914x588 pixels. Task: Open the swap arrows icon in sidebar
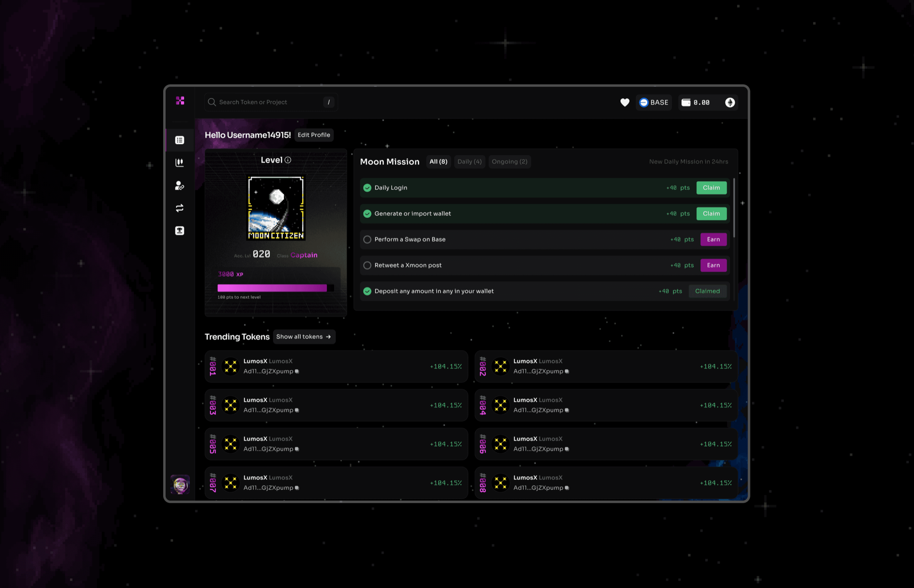(x=180, y=208)
